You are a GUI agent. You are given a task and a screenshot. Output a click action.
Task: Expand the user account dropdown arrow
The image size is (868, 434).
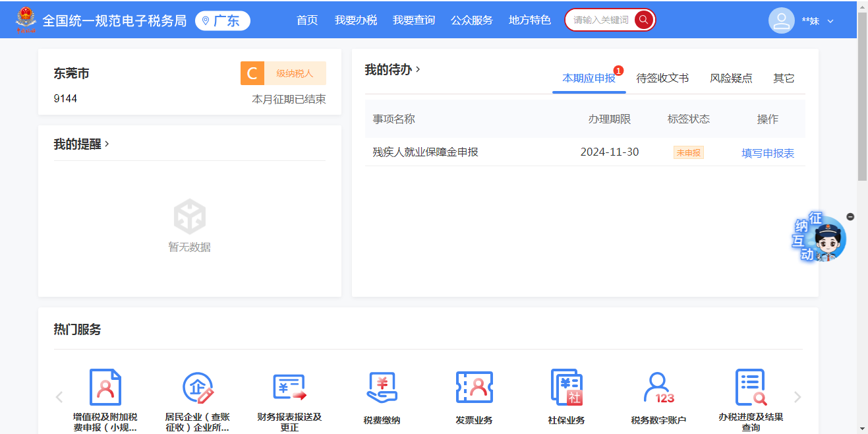[x=830, y=21]
